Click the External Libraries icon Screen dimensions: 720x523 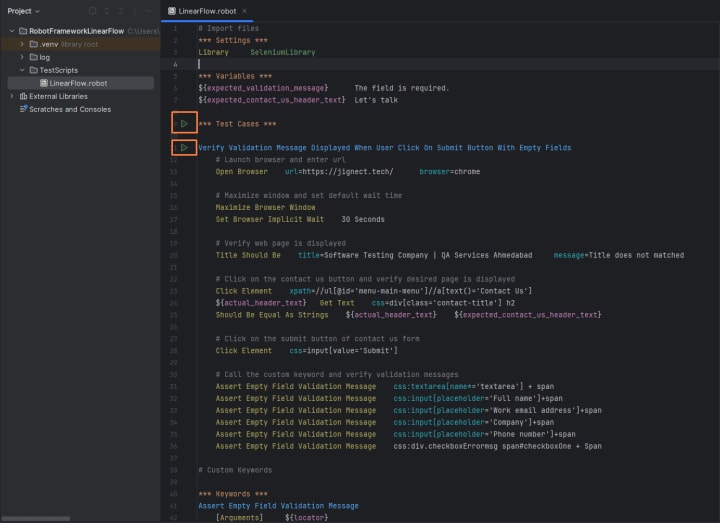[24, 96]
